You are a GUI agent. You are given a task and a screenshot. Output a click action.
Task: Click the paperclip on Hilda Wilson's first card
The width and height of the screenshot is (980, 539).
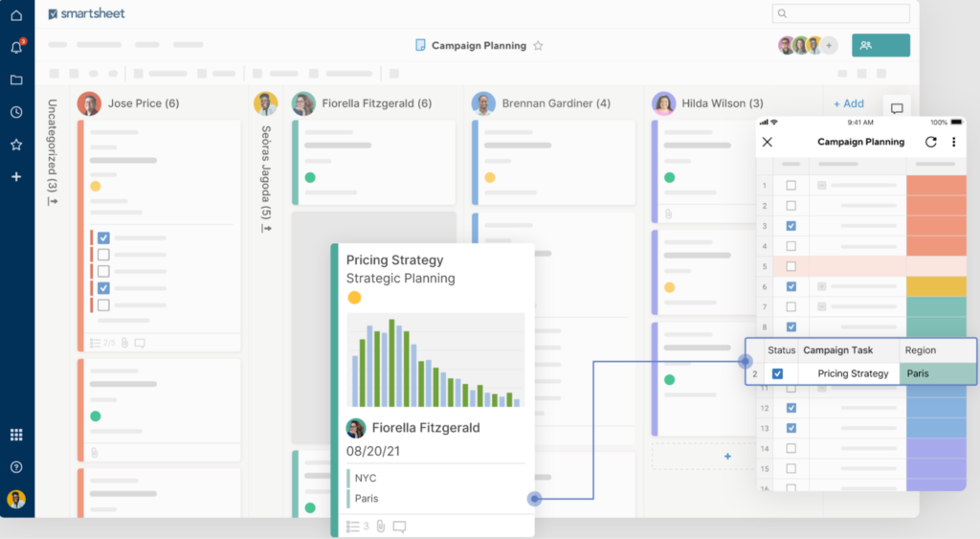click(x=669, y=213)
